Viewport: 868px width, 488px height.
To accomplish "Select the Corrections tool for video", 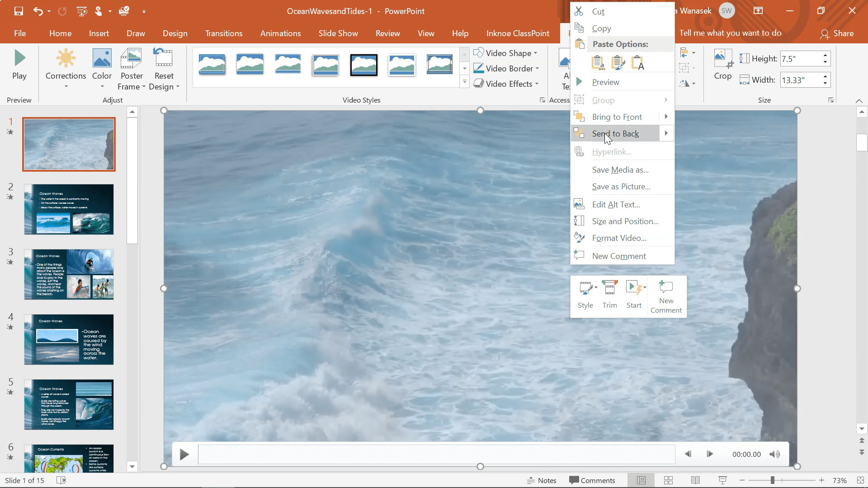I will (66, 68).
